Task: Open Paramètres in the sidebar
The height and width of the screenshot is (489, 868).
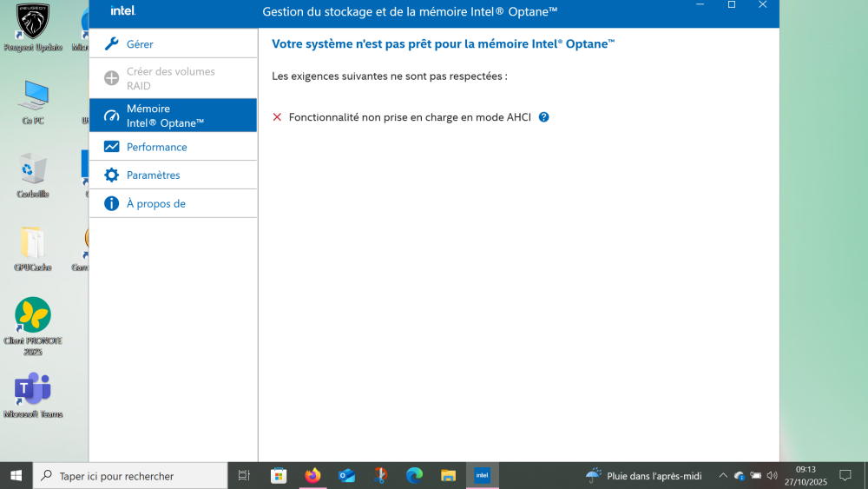Action: pos(173,175)
